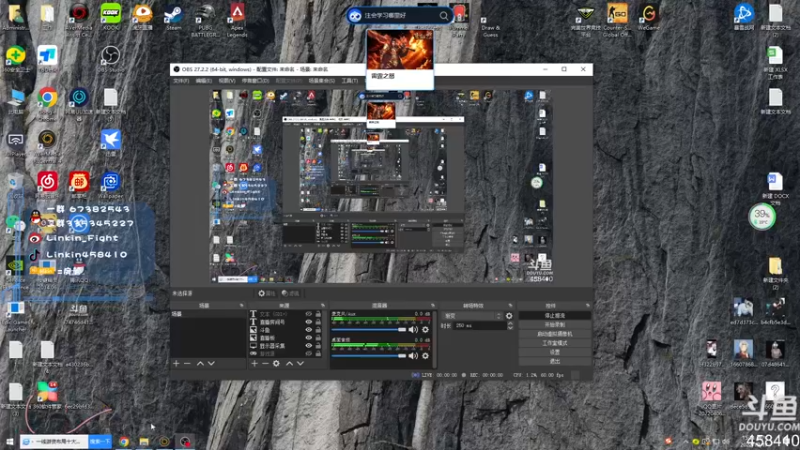
Task: Mute the 桌面音频 speaker icon
Action: click(413, 355)
